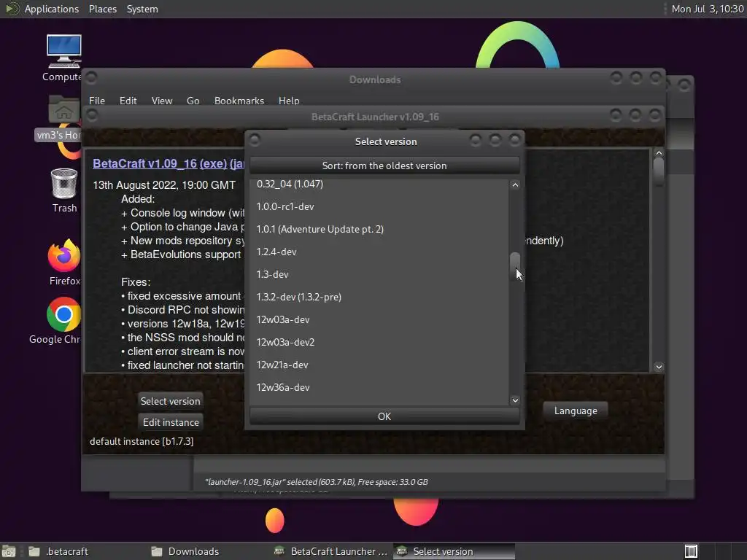This screenshot has height=560, width=747.
Task: Select version 0.32_04 (1.047)
Action: point(379,184)
